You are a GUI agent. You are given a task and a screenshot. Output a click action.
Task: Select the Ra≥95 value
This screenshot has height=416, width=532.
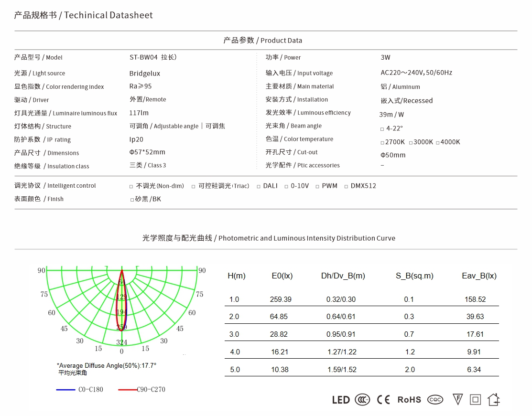point(141,86)
